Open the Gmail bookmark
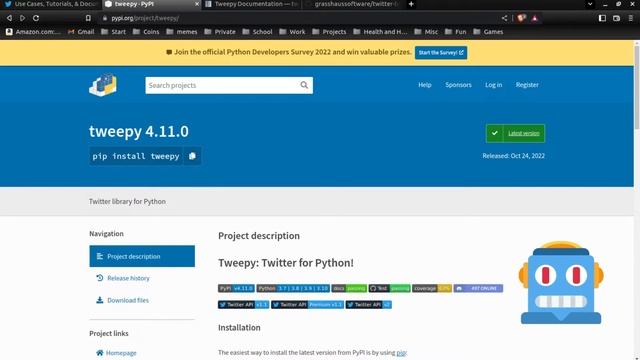Image resolution: width=640 pixels, height=360 pixels. [x=81, y=32]
